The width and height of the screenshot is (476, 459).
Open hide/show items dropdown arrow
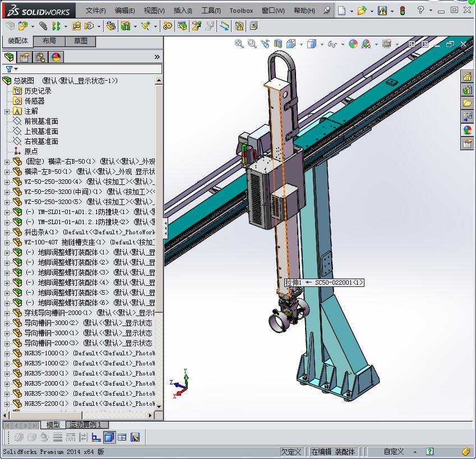coord(343,44)
